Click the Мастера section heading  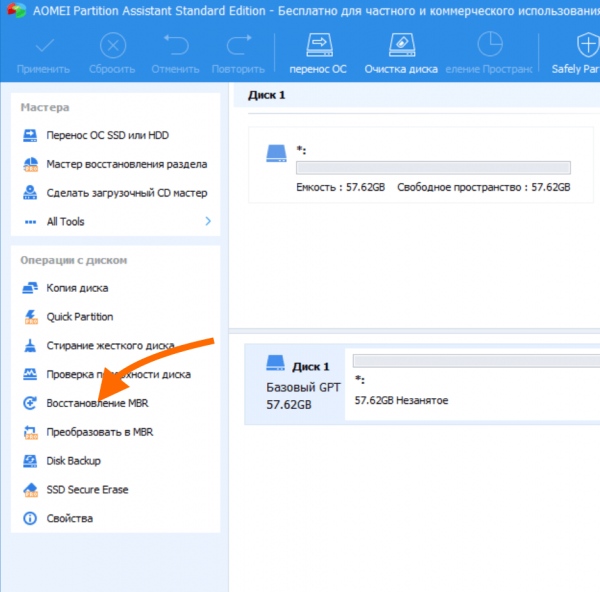point(45,108)
